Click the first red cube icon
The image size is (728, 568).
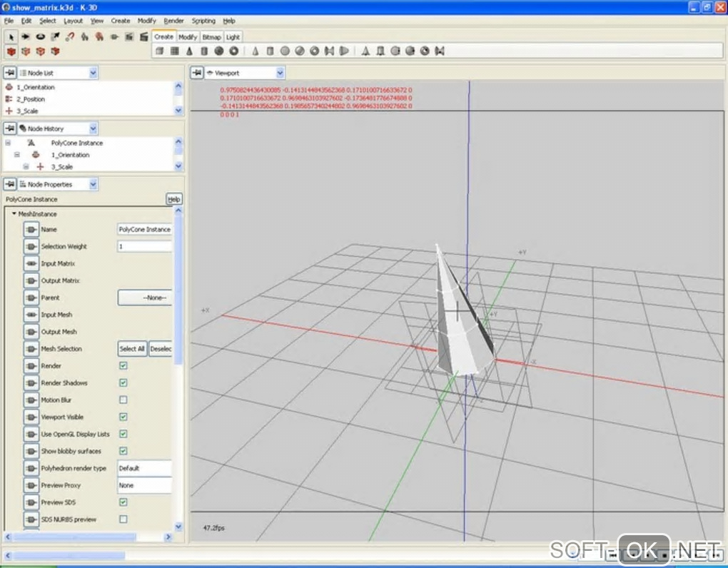tap(11, 51)
